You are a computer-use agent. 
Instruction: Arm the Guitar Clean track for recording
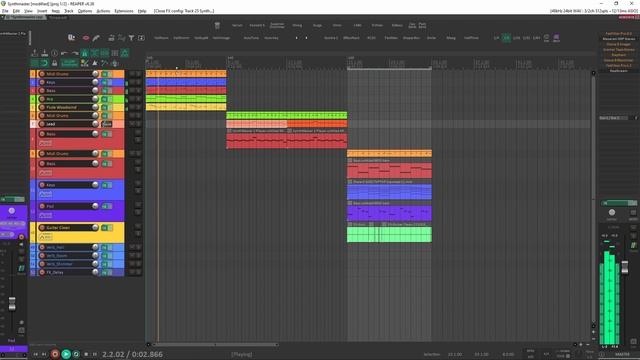pyautogui.click(x=42, y=227)
